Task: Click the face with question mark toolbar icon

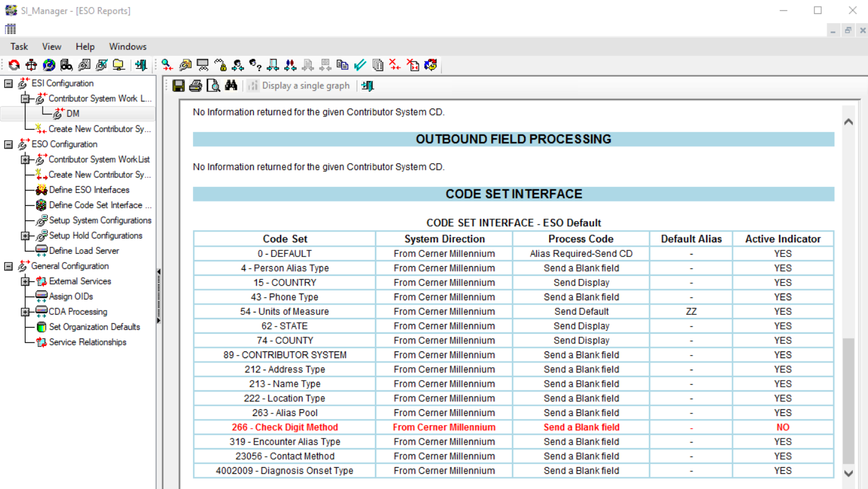Action: 255,65
